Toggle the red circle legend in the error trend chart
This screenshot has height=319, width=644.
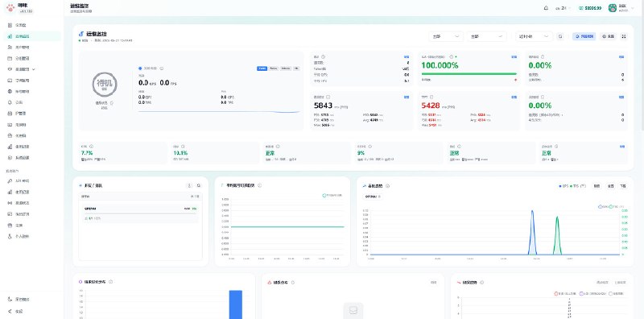[x=566, y=294]
